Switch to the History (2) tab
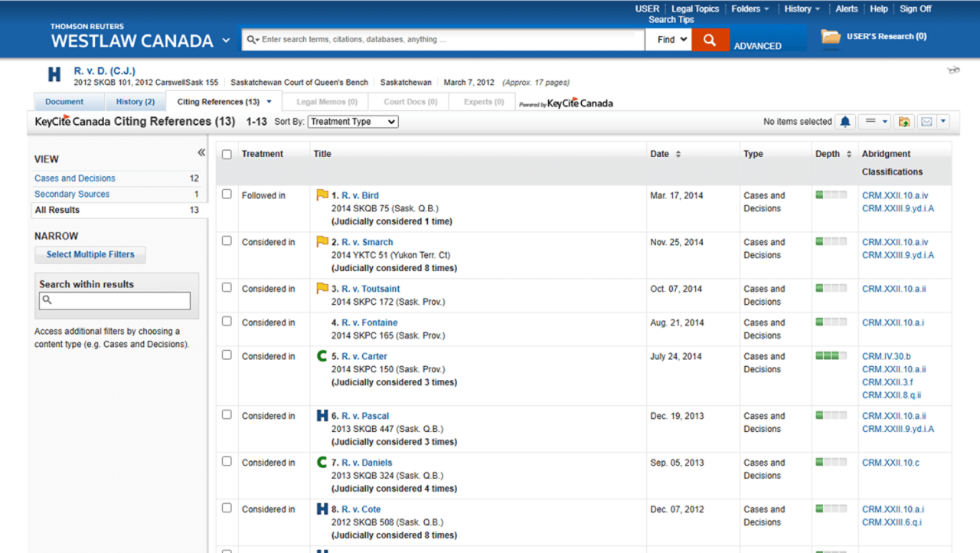The width and height of the screenshot is (980, 553). (x=134, y=101)
